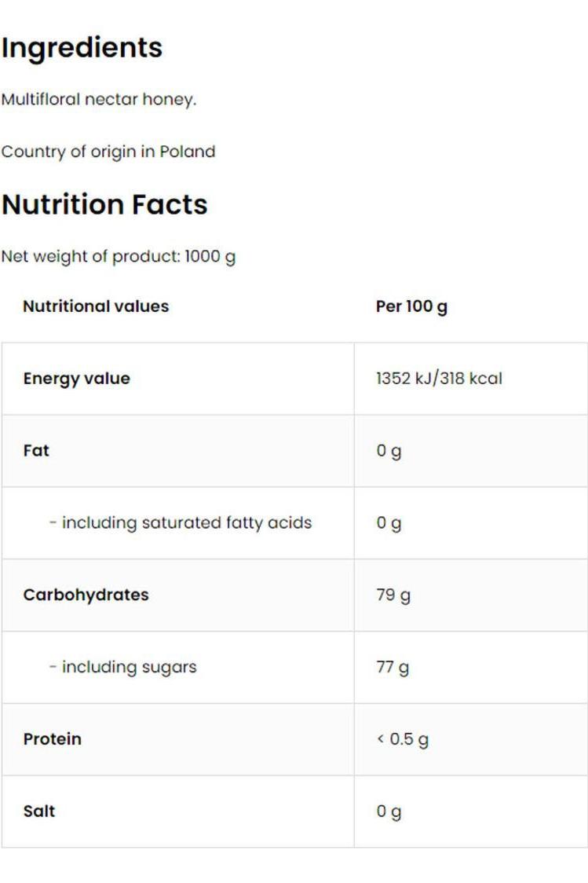This screenshot has width=588, height=883.
Task: Click the 77 g sugars value
Action: click(393, 667)
